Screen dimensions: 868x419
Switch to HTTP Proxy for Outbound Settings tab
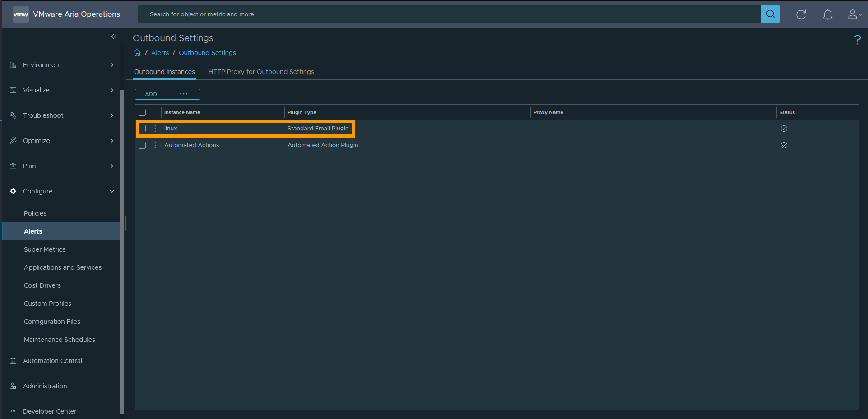coord(261,72)
